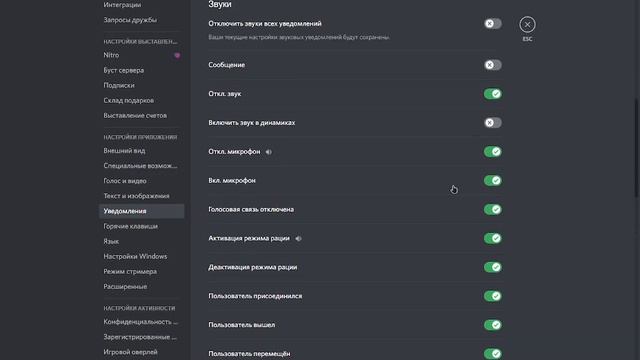
Task: Preview the Откл. микрофон sound speaker icon
Action: 269,152
